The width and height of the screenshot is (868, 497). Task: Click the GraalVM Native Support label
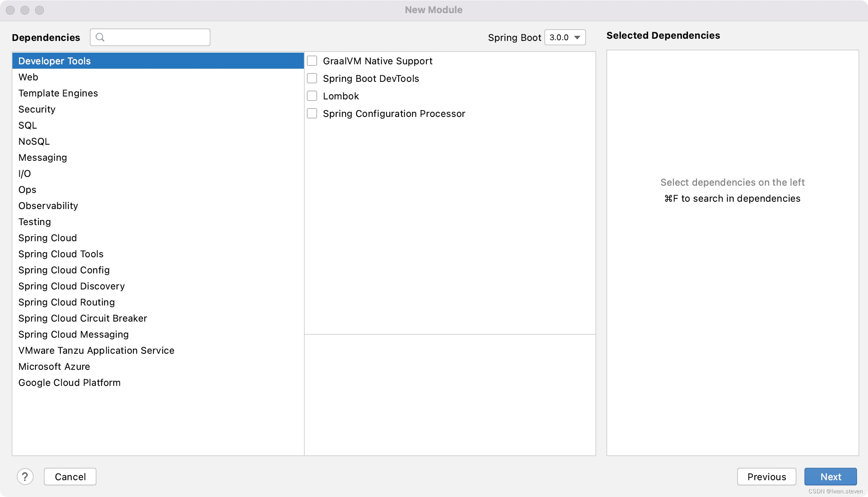(x=377, y=61)
